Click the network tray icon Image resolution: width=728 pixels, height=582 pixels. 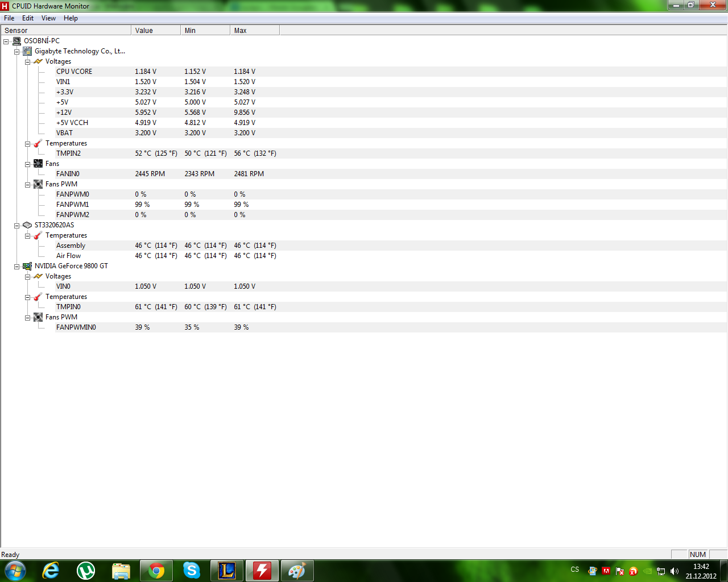click(661, 571)
